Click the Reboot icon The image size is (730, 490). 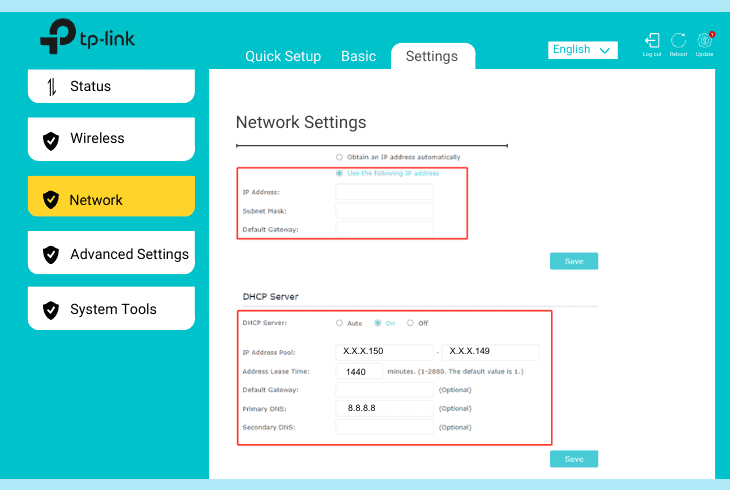point(678,41)
